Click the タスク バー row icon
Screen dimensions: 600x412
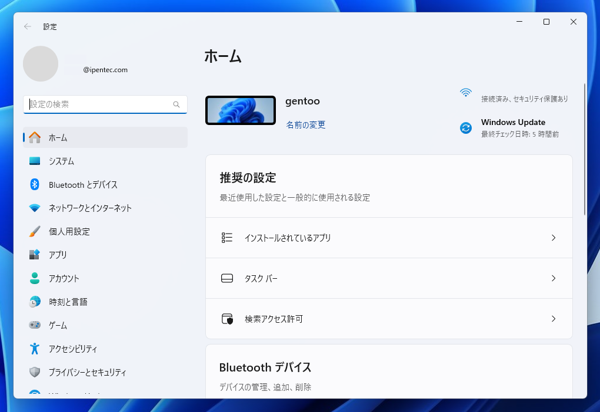(227, 278)
